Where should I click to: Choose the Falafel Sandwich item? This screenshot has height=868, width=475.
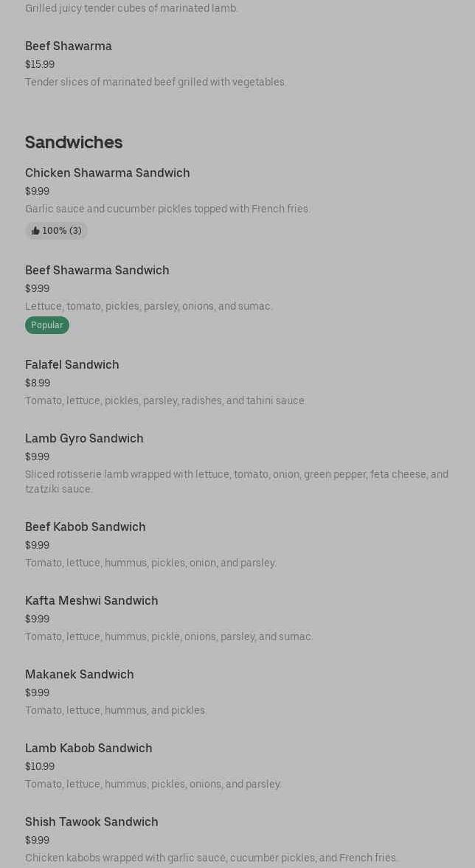[72, 365]
